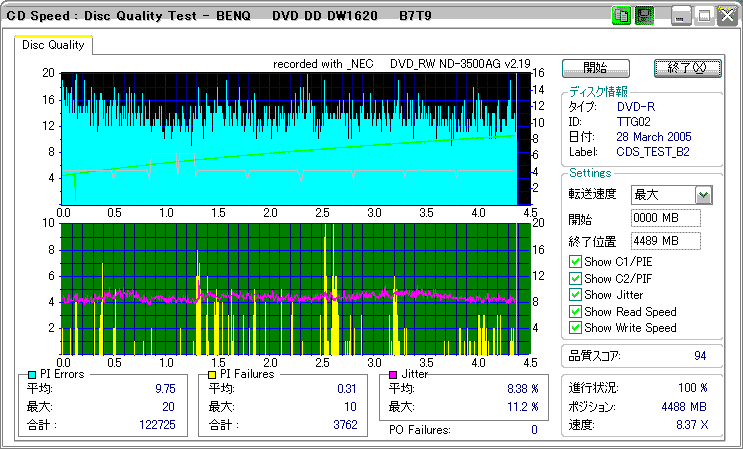Click the 終了位置 4489 MB end field
Screen dimensions: 743x449
(665, 241)
